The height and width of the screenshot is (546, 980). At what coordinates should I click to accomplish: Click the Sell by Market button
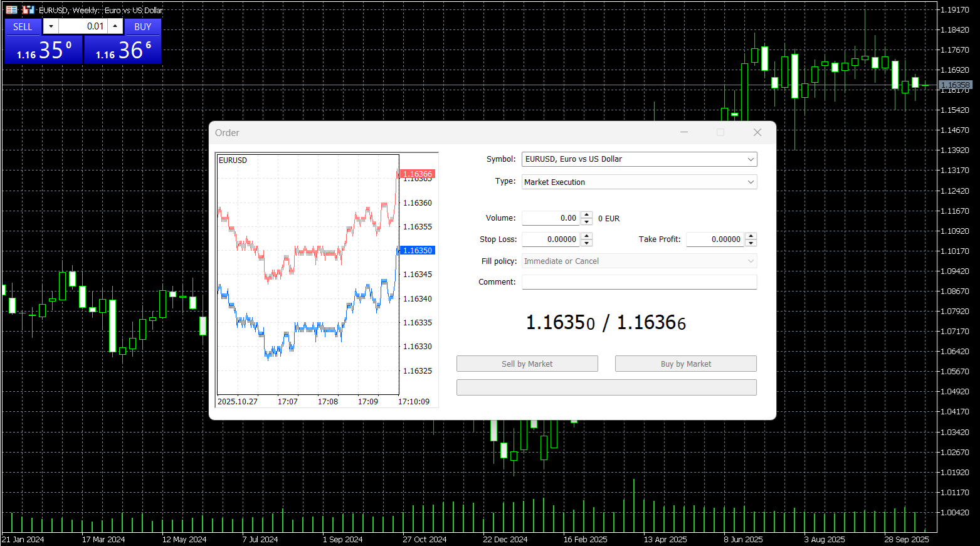pos(527,364)
